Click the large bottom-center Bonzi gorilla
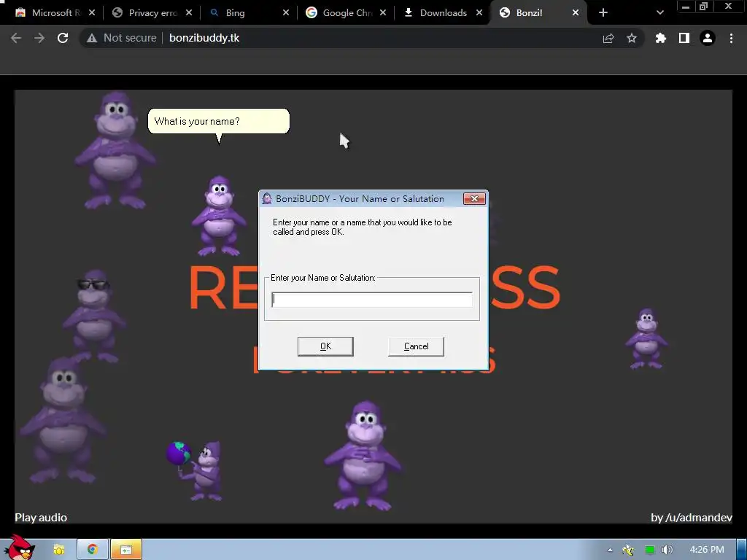Image resolution: width=747 pixels, height=560 pixels. tap(363, 456)
